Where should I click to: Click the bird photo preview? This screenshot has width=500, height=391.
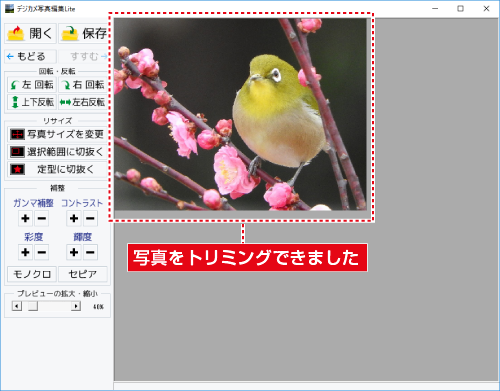[240, 114]
